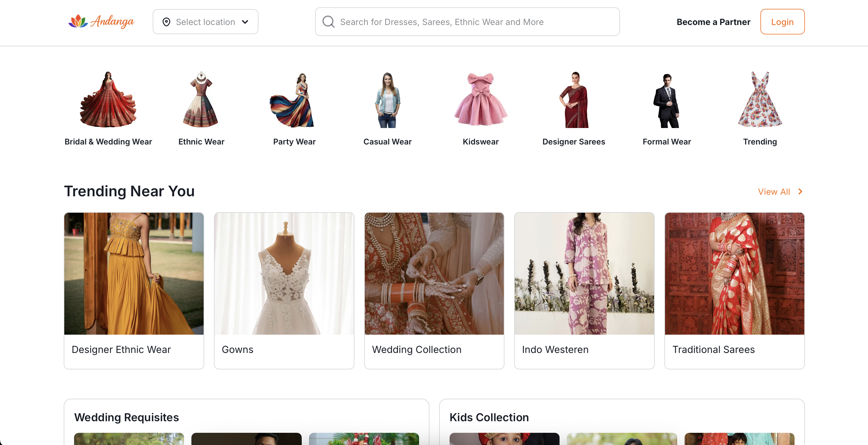The width and height of the screenshot is (868, 445).
Task: Click the Andanga lotus logo
Action: pos(78,21)
